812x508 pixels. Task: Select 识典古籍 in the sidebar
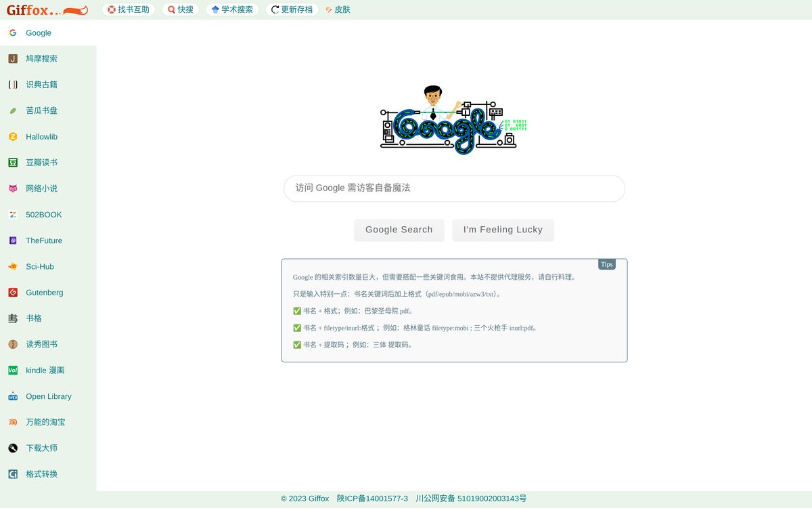48,85
